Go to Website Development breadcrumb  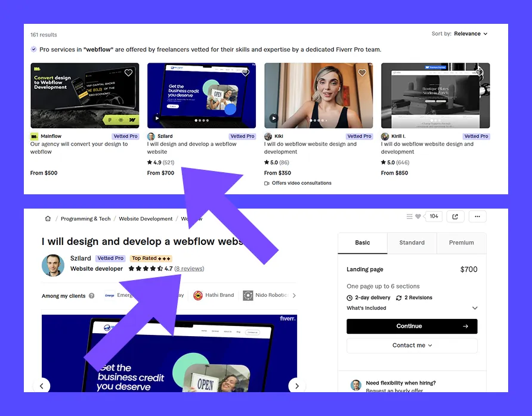(x=146, y=219)
